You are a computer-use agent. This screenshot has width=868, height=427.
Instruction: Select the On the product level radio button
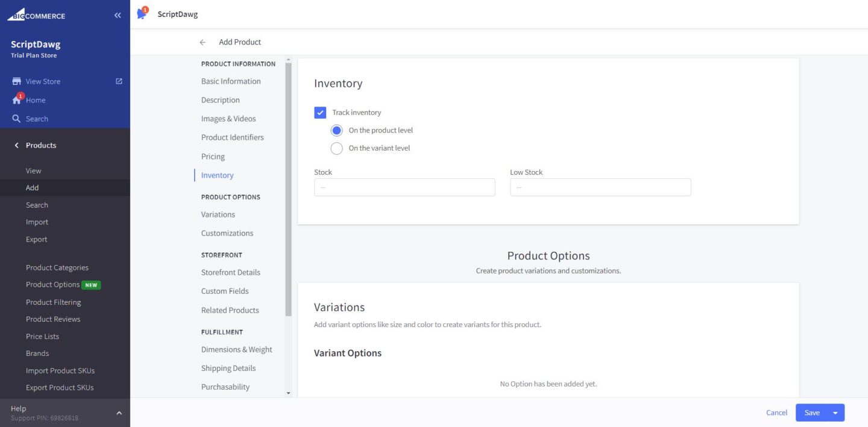click(336, 130)
